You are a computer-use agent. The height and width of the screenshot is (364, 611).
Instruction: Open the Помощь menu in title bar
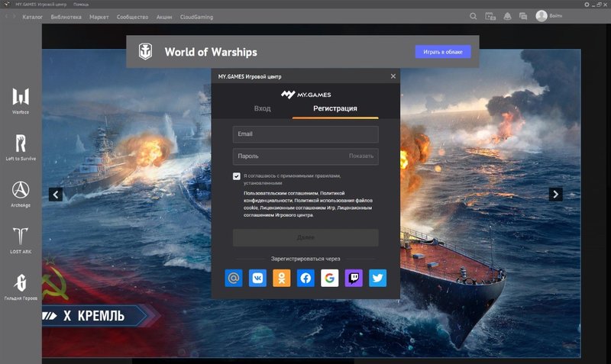click(x=81, y=5)
